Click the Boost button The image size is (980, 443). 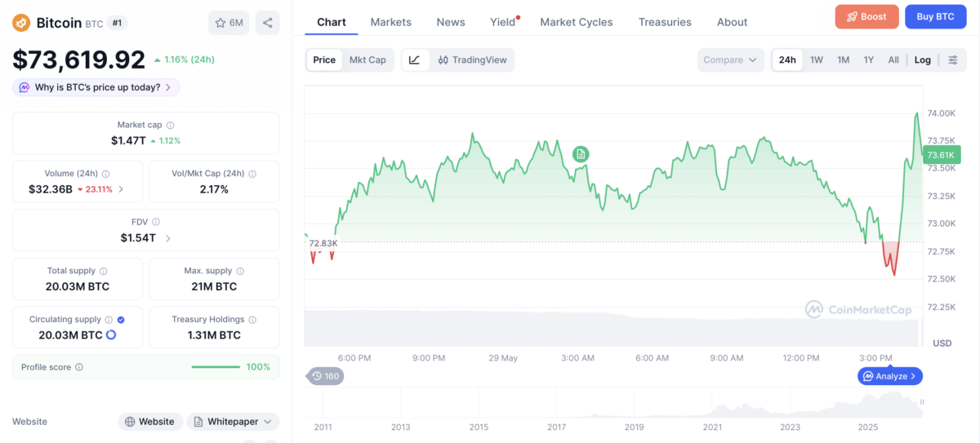click(866, 16)
